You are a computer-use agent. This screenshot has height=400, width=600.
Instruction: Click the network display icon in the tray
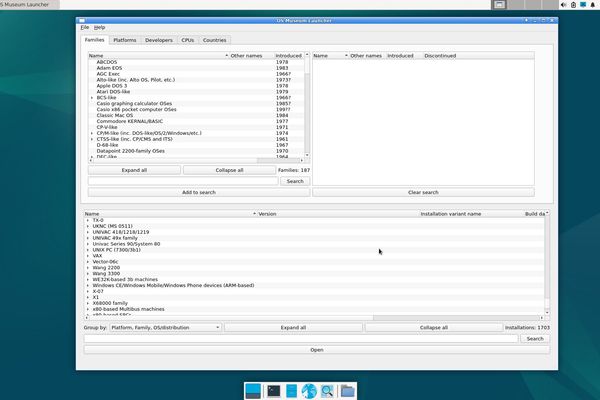[583, 5]
